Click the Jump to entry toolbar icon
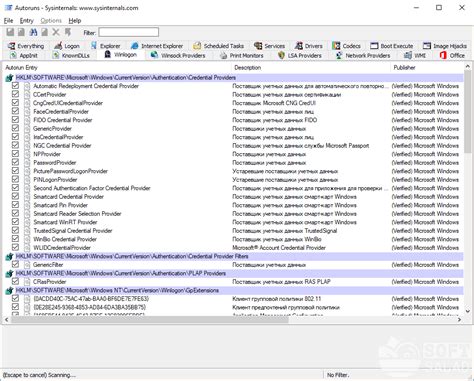This screenshot has width=474, height=381. click(x=68, y=32)
